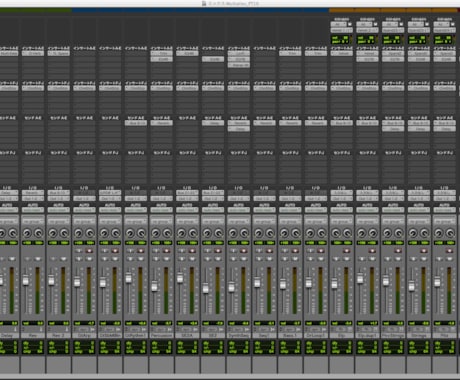Record-enable the Percussion track

coord(167,251)
